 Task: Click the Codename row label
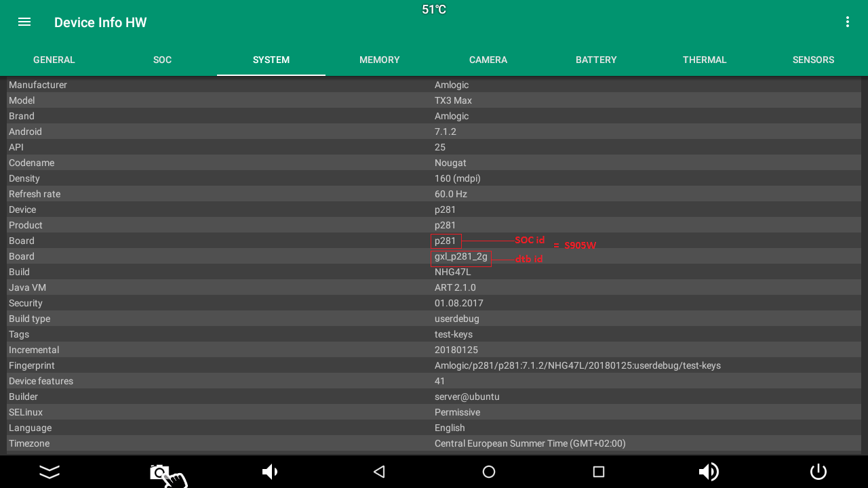pyautogui.click(x=31, y=163)
